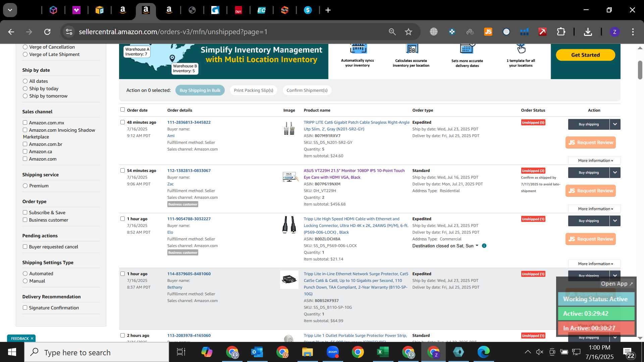Reload the Seller Central page

pos(47,32)
